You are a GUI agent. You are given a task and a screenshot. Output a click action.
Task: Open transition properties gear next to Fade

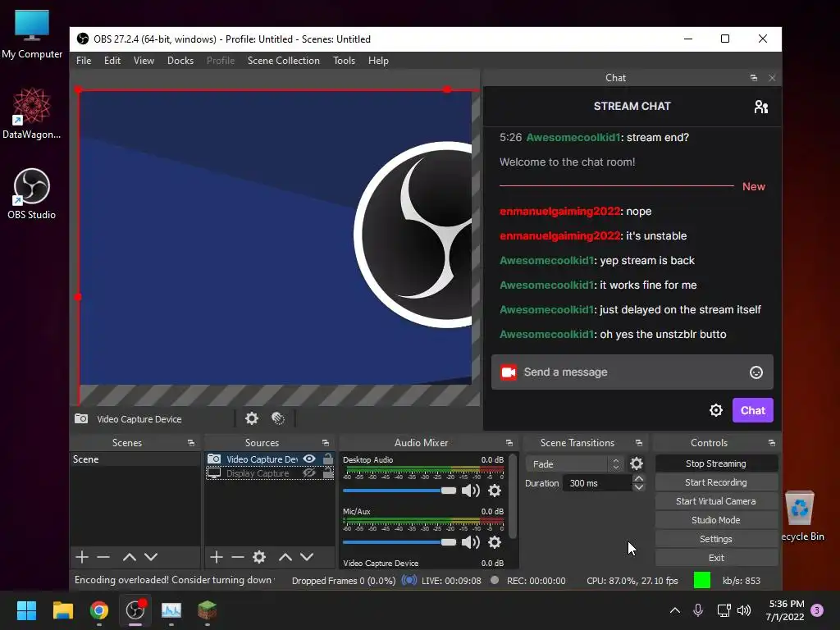(x=637, y=463)
